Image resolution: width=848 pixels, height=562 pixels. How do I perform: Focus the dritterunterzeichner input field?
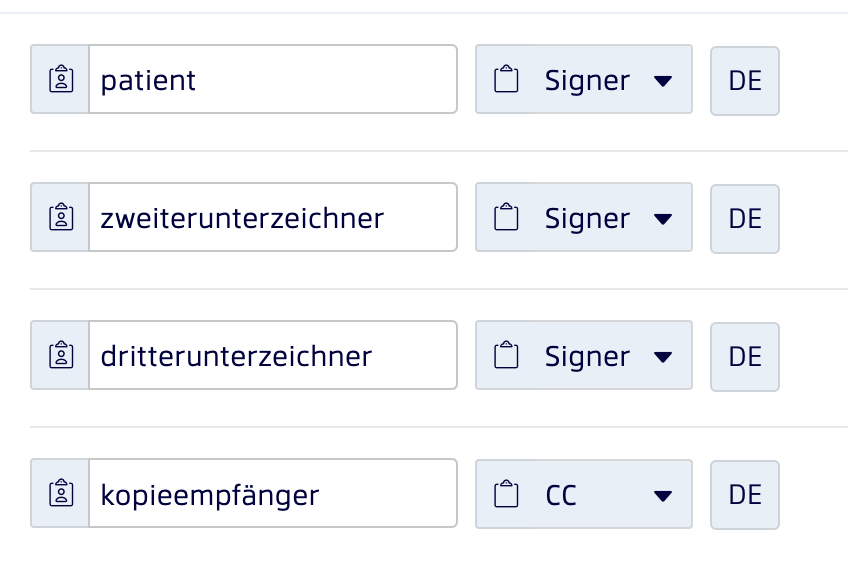273,355
